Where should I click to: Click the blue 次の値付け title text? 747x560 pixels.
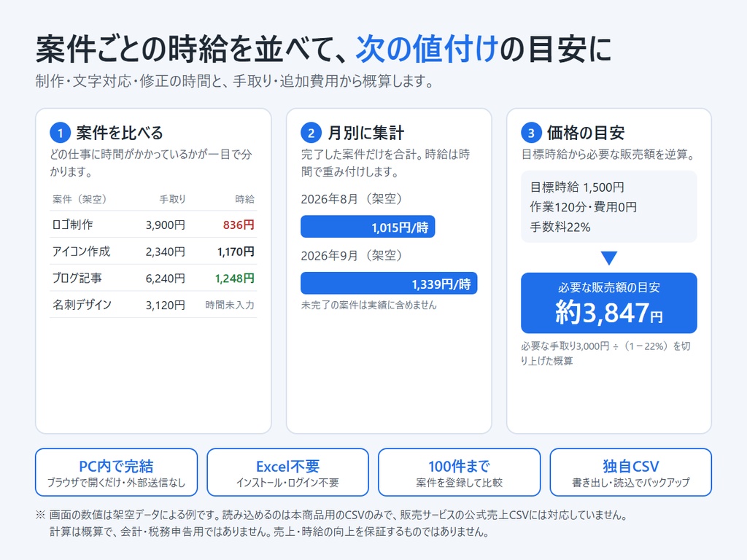point(427,49)
